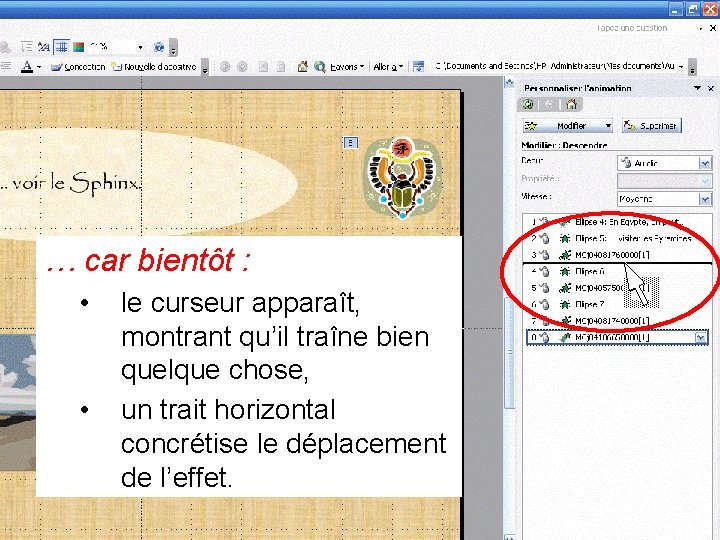Click the 'voir le Sphinx' ellipse text

(70, 184)
